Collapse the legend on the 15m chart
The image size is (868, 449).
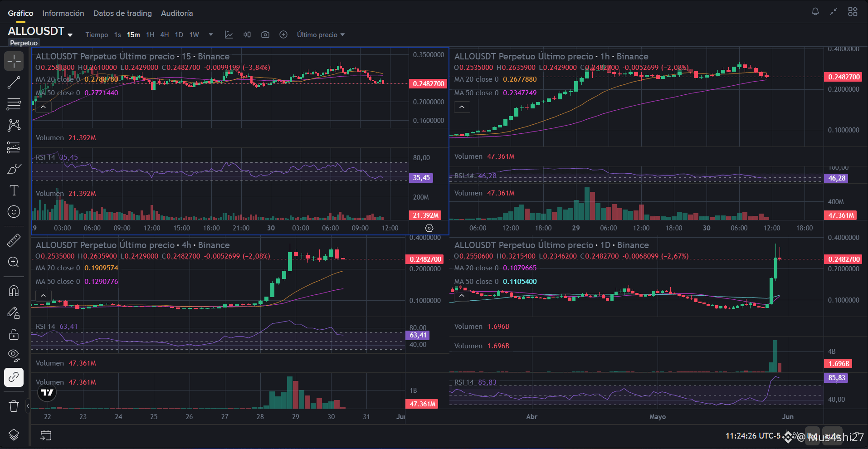43,107
